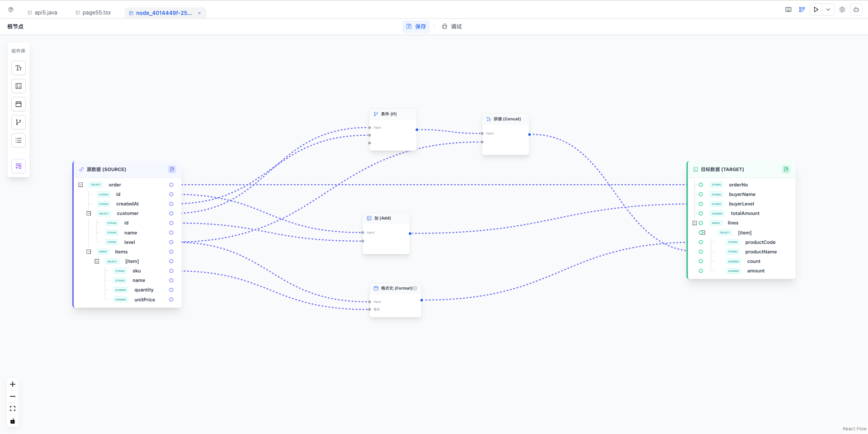868x434 pixels.
Task: Collapse the order object tree node
Action: 80,185
